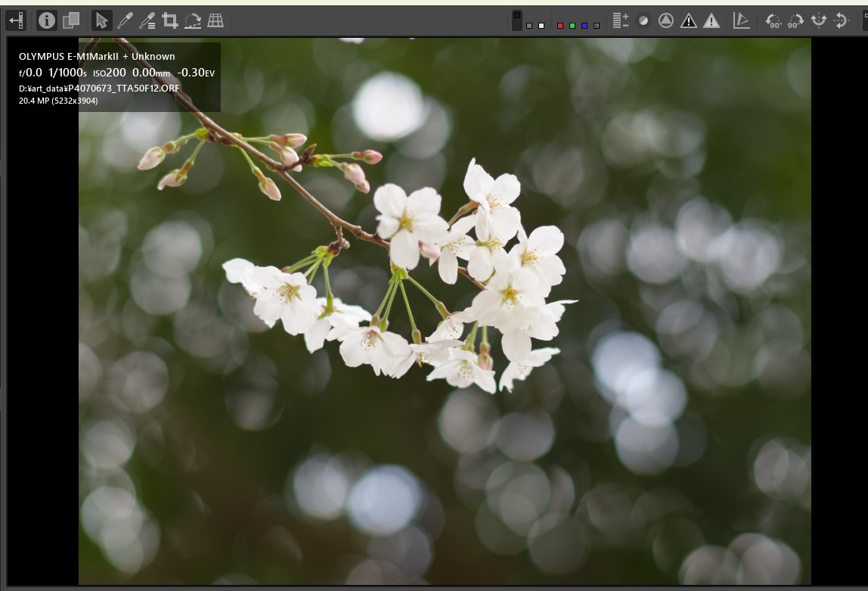Set preview background to black swatch
This screenshot has height=591, width=868.
517,20
